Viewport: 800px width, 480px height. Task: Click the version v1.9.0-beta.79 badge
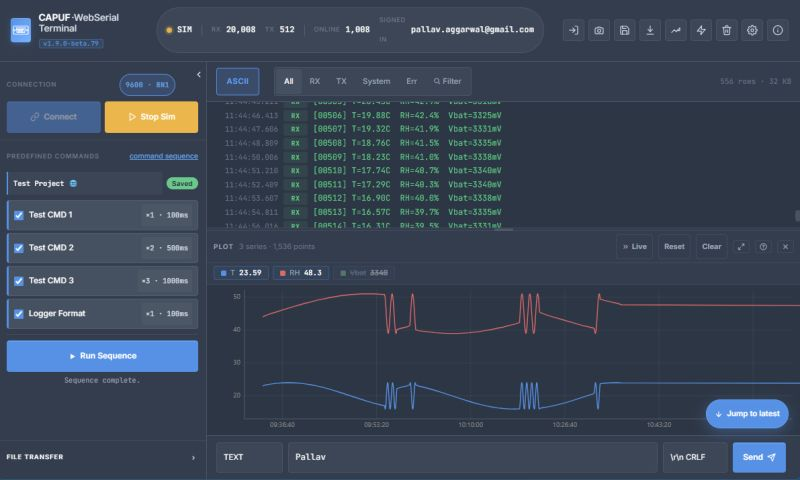(x=71, y=44)
